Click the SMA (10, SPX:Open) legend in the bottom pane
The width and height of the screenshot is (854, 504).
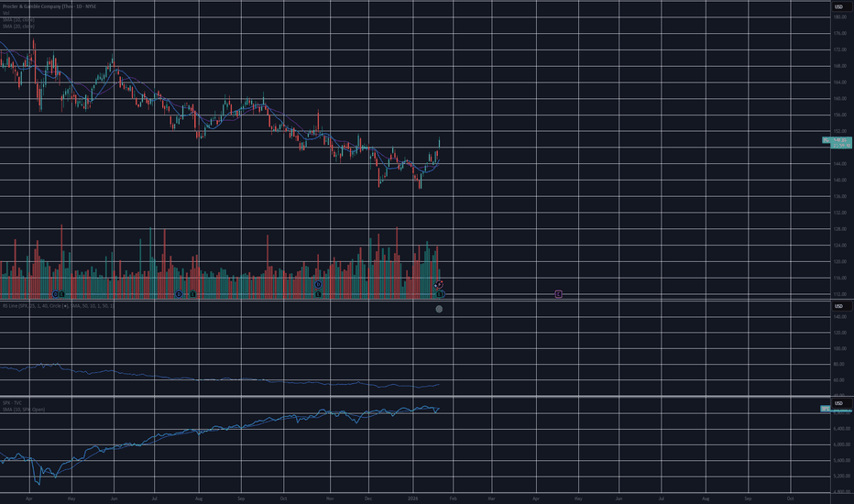tap(23, 409)
